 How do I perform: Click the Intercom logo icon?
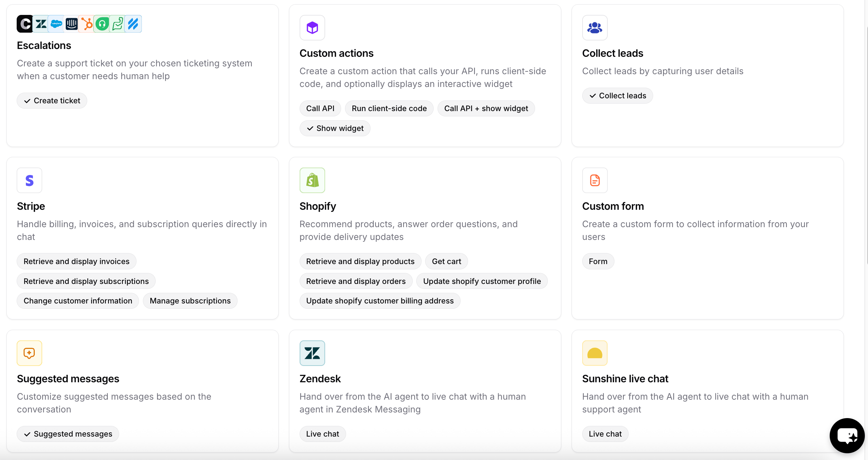pos(72,24)
